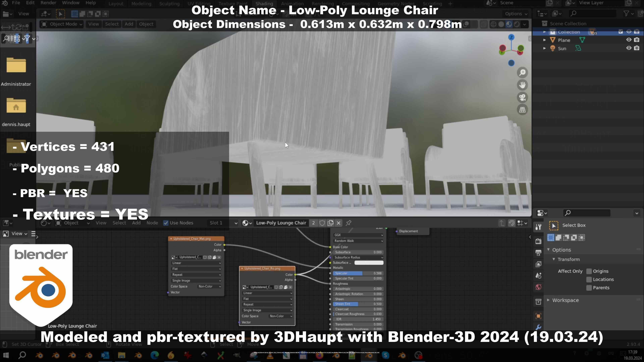The image size is (644, 362).
Task: Pin the node editor material with the pin icon
Action: point(348,223)
